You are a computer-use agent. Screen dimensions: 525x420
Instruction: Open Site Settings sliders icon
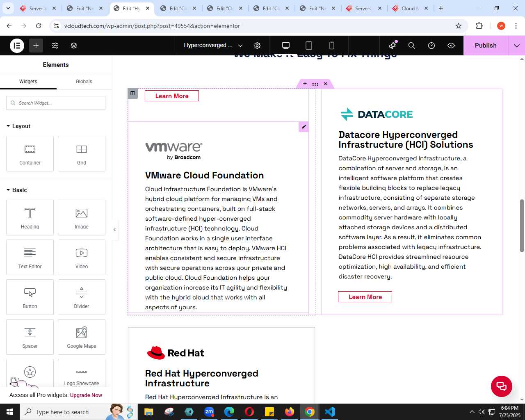click(55, 46)
